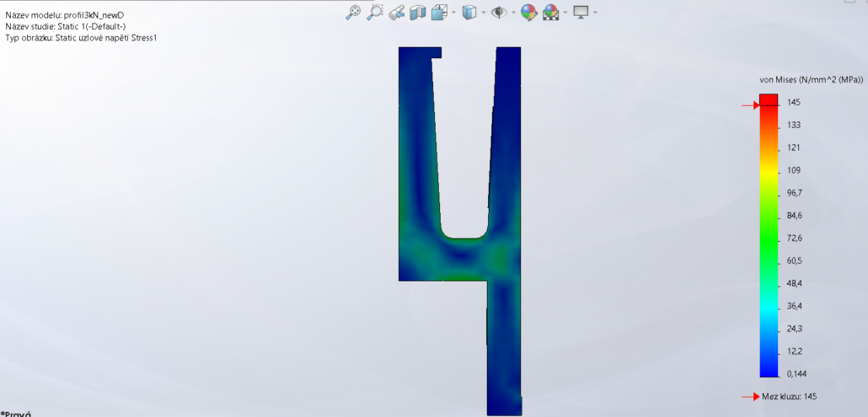Click the Edit Appearance color ball icon
The image size is (868, 417).
(x=528, y=13)
